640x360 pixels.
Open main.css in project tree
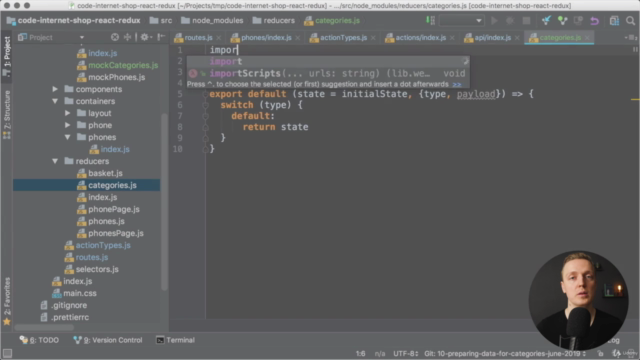pyautogui.click(x=80, y=293)
